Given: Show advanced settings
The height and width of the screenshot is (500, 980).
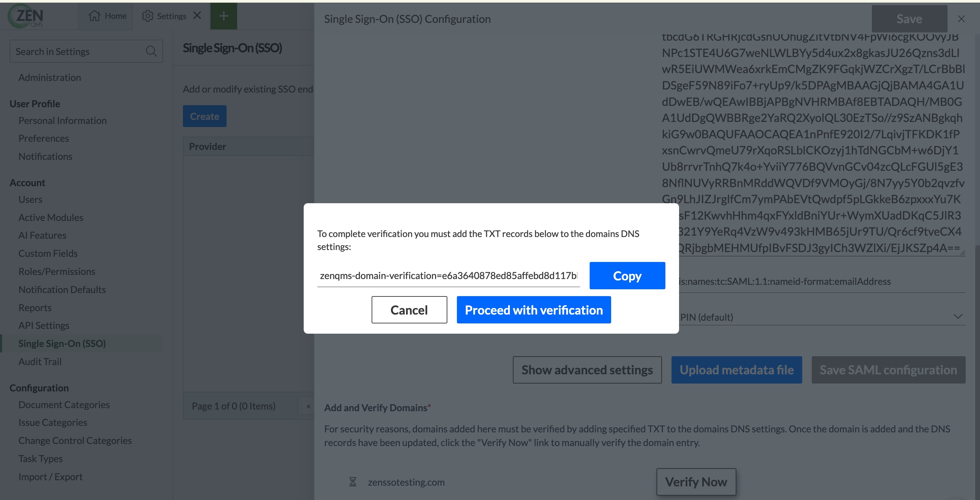Looking at the screenshot, I should [x=587, y=370].
